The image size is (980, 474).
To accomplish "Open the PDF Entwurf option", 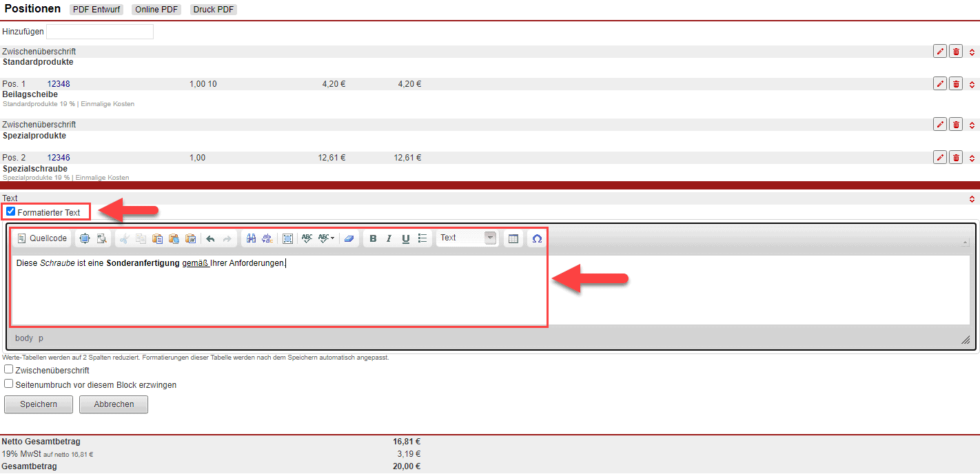I will (x=96, y=10).
